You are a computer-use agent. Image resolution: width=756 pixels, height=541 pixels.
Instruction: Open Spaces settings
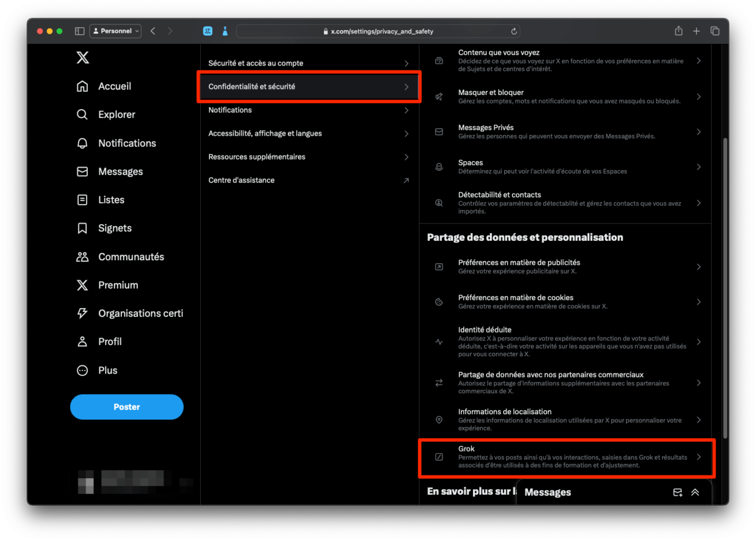click(565, 167)
